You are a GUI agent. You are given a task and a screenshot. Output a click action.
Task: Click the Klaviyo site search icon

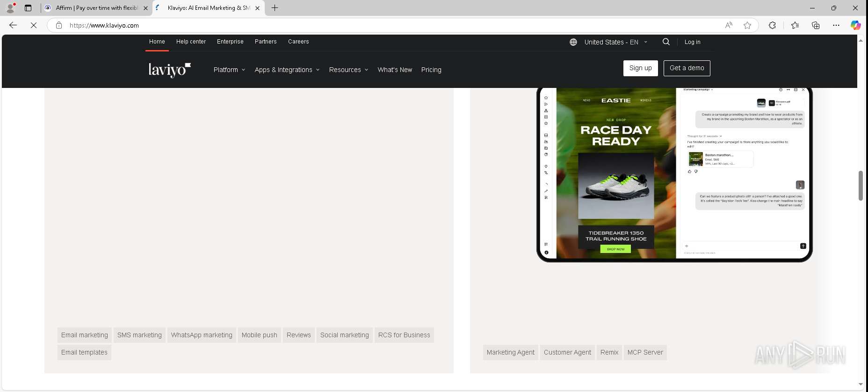[x=666, y=42]
